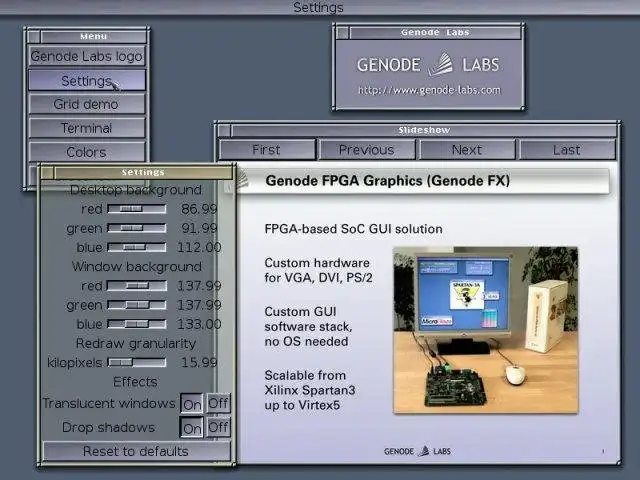
Task: Turn Translucent windows On
Action: (191, 404)
